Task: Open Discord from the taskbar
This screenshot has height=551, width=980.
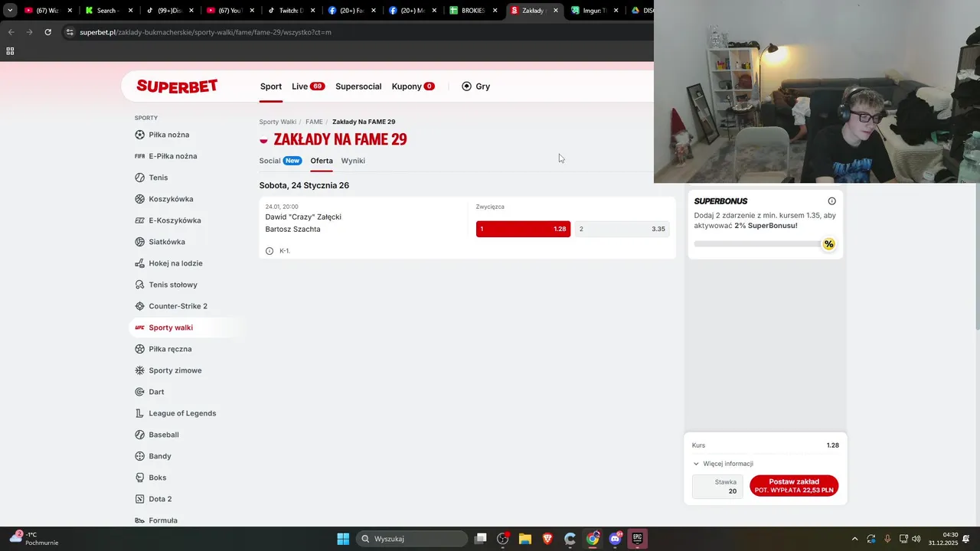Action: [x=615, y=539]
